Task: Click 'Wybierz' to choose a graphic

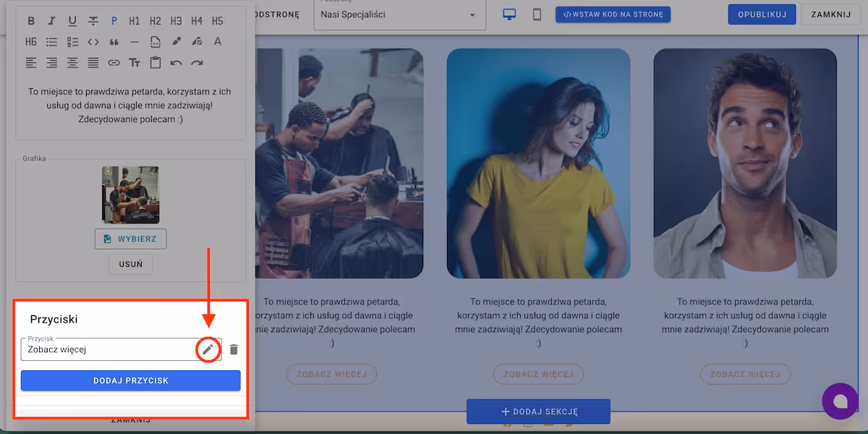Action: (x=130, y=239)
